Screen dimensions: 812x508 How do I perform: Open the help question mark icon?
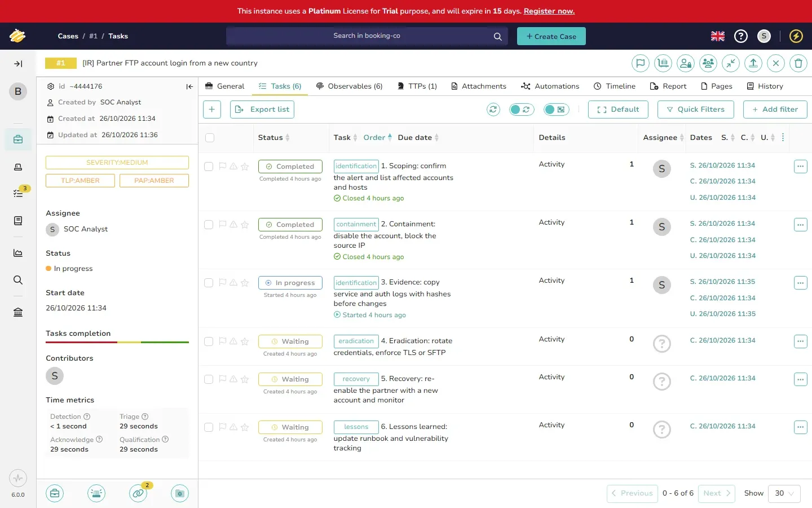[741, 36]
